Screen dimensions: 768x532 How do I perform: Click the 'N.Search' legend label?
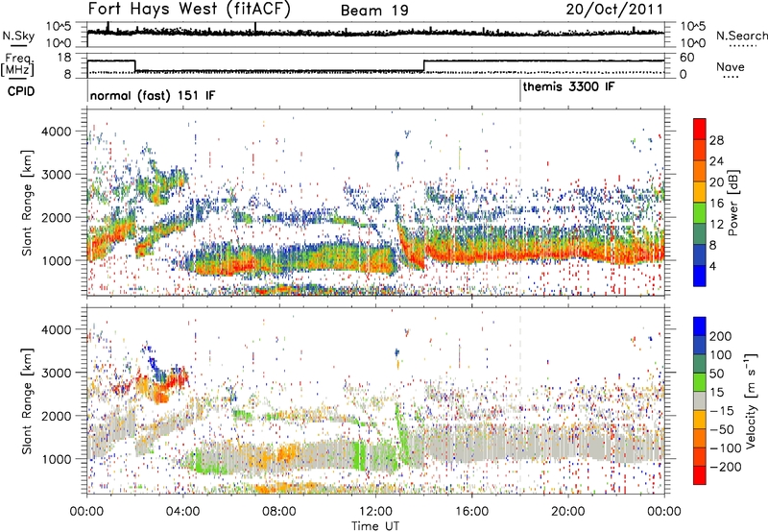pos(741,36)
